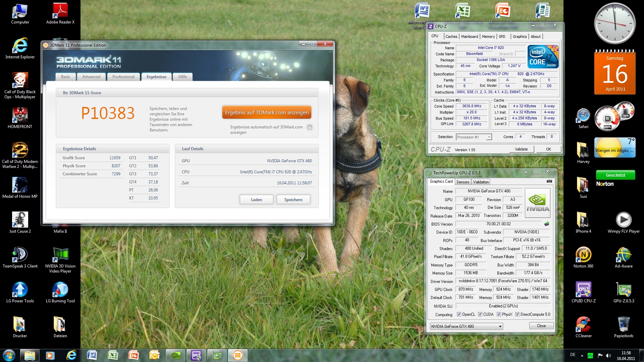The width and height of the screenshot is (644, 362).
Task: Show hidden system tray icons arrow
Action: pyautogui.click(x=582, y=355)
